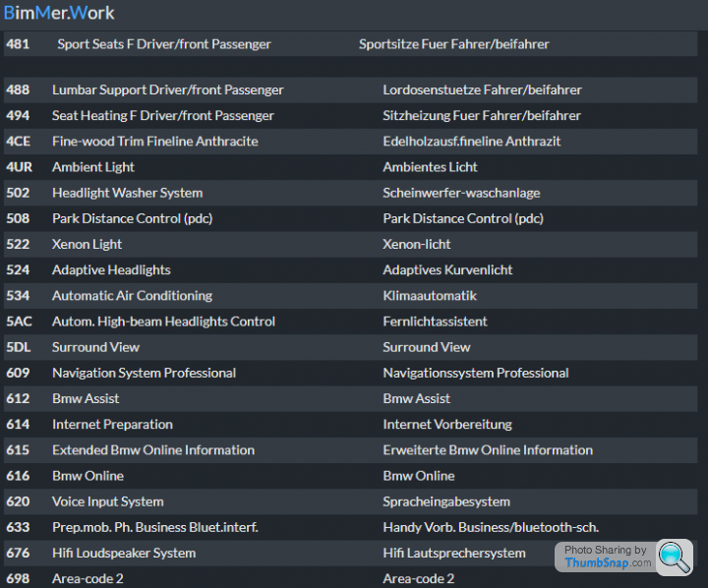Select option code 5DL
The height and width of the screenshot is (588, 708).
point(19,347)
